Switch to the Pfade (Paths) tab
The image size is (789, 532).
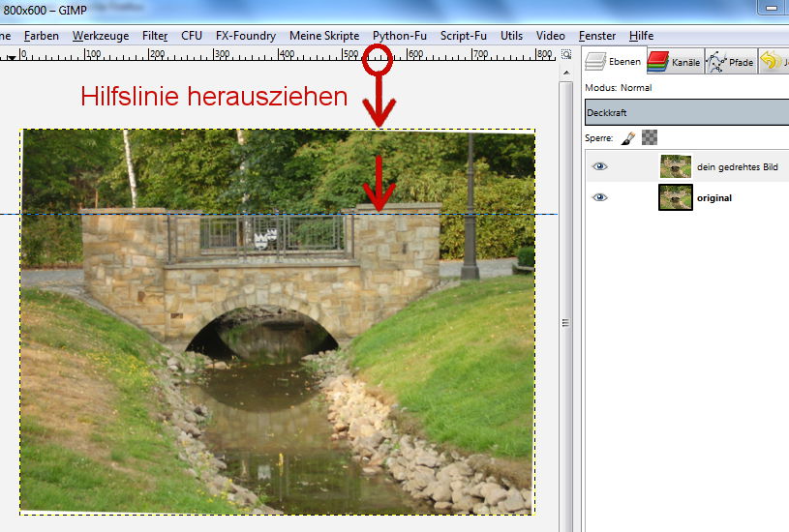click(x=730, y=62)
